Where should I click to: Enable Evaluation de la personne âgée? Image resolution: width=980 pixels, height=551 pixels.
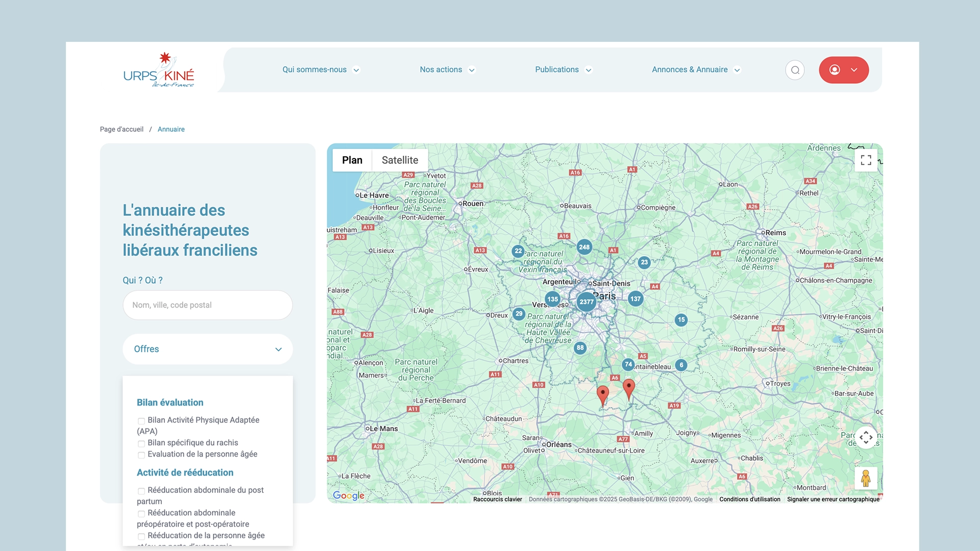point(141,455)
